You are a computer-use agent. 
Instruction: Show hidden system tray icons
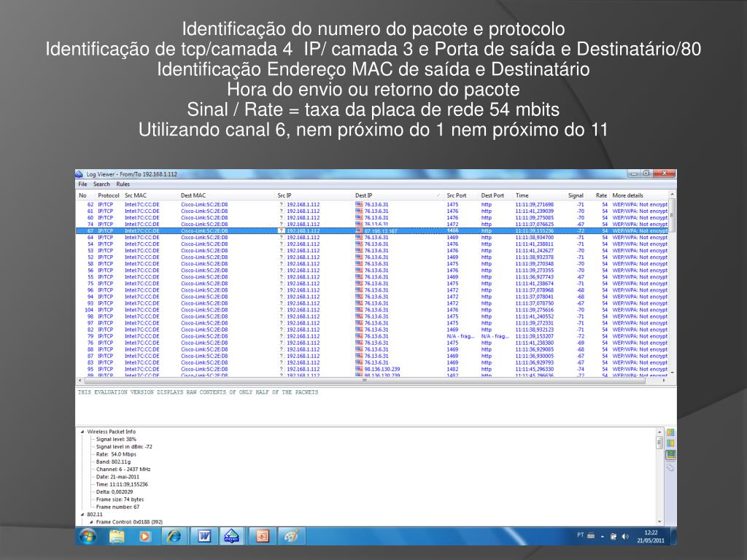[x=602, y=537]
